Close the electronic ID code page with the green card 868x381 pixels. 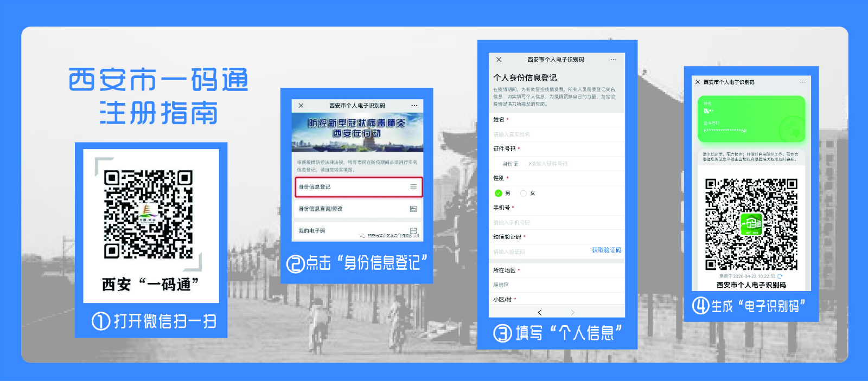[x=698, y=82]
